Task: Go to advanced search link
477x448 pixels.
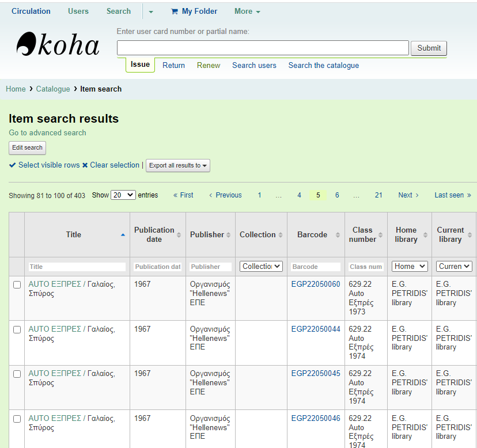Action: click(47, 133)
